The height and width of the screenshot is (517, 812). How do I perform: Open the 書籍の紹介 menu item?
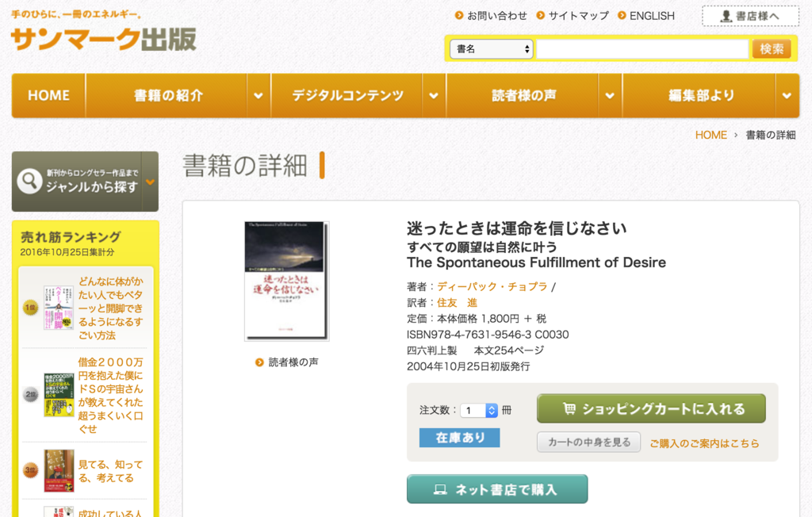[167, 96]
